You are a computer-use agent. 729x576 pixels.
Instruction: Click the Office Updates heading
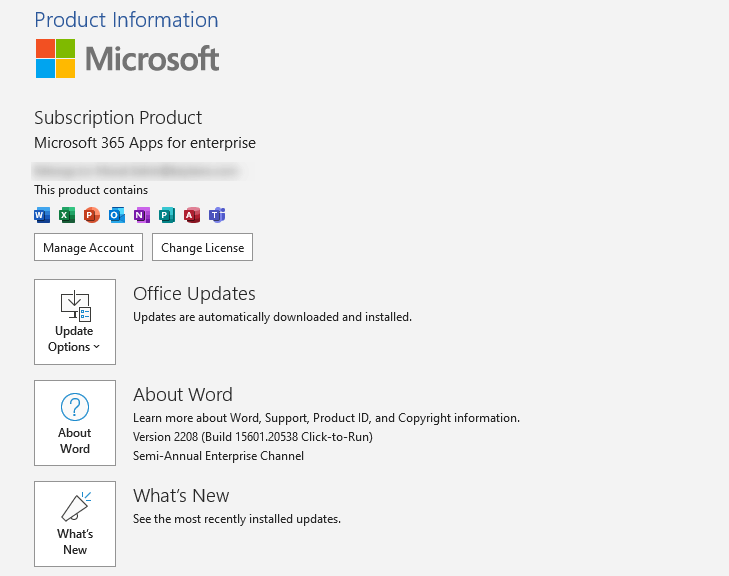[194, 294]
